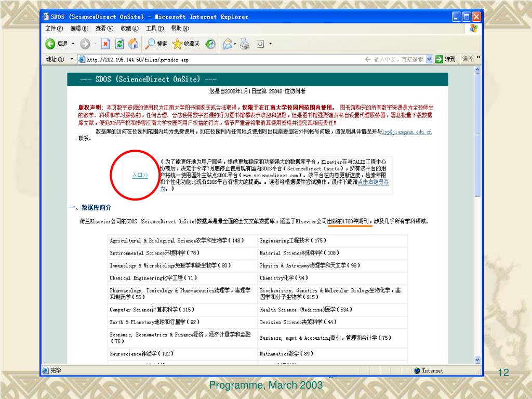Refresh the page with green arrows icon
The width and height of the screenshot is (532, 399).
tap(119, 44)
